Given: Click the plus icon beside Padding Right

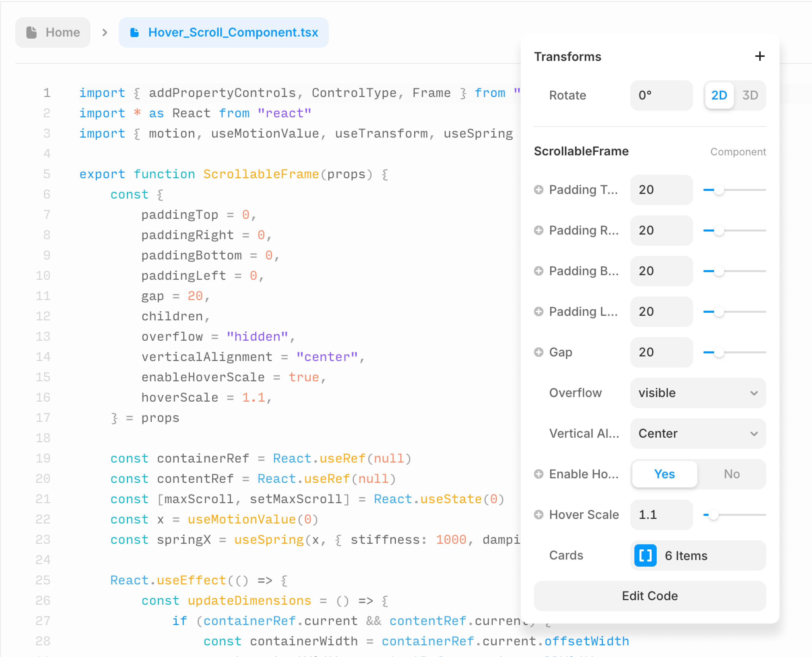Looking at the screenshot, I should [538, 230].
